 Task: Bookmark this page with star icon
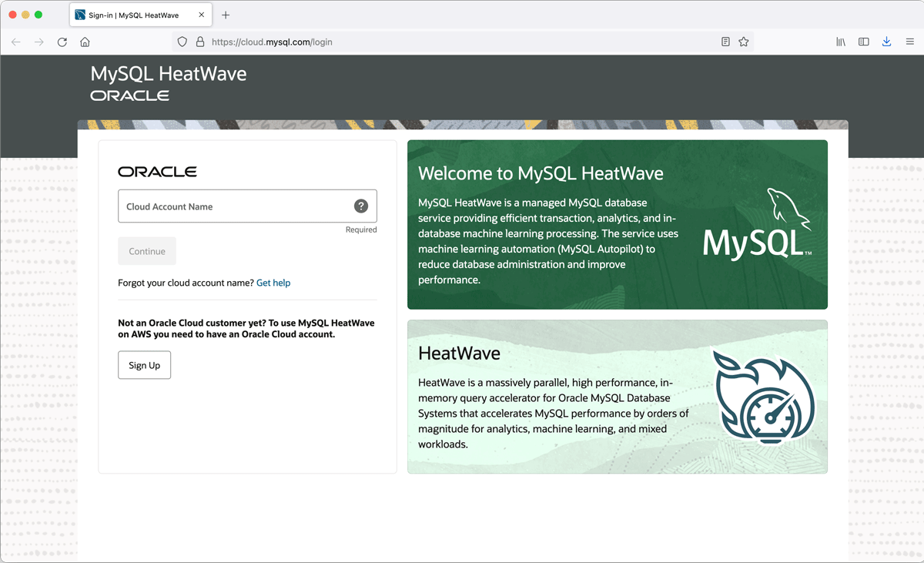point(744,42)
